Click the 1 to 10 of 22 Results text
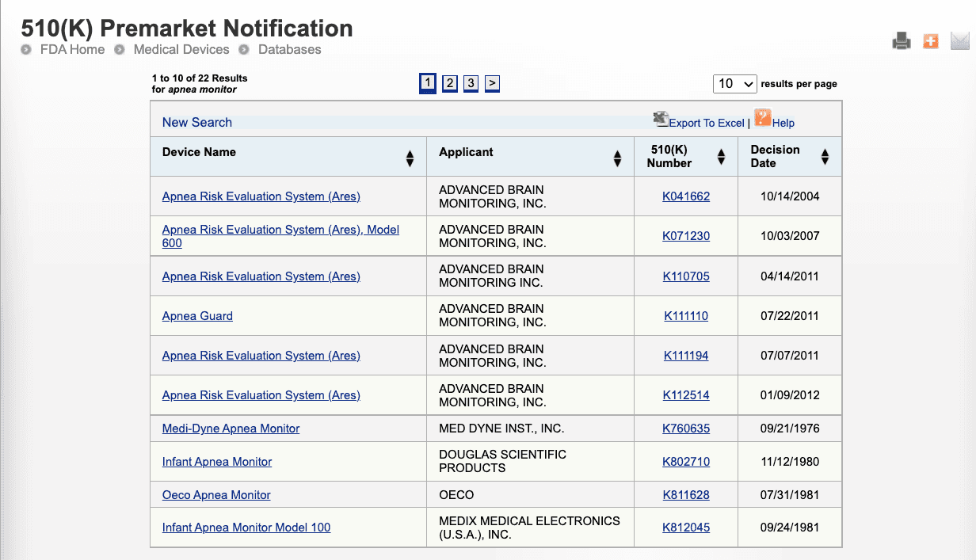 (x=200, y=78)
